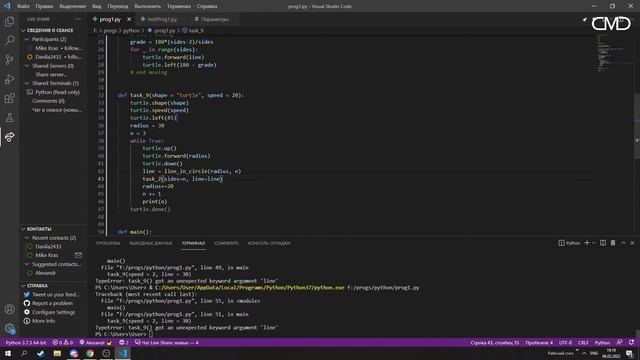This screenshot has width=640, height=360.
Task: Open Source Control view in activity bar
Action: pyautogui.click(x=9, y=60)
